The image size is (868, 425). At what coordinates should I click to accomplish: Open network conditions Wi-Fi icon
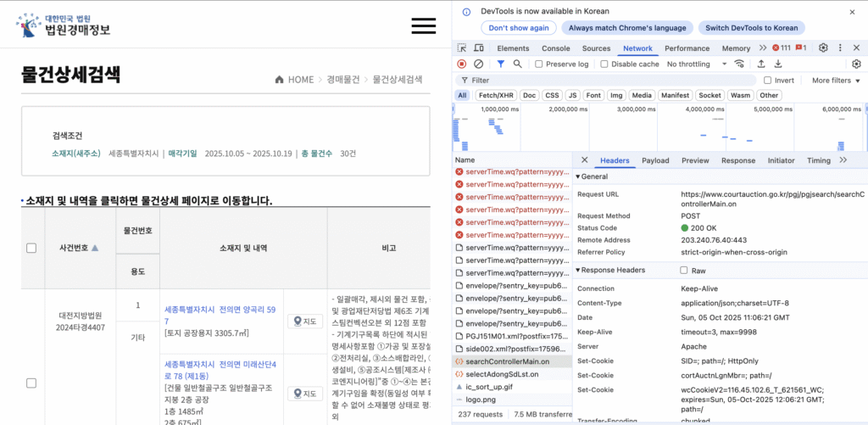(x=740, y=64)
